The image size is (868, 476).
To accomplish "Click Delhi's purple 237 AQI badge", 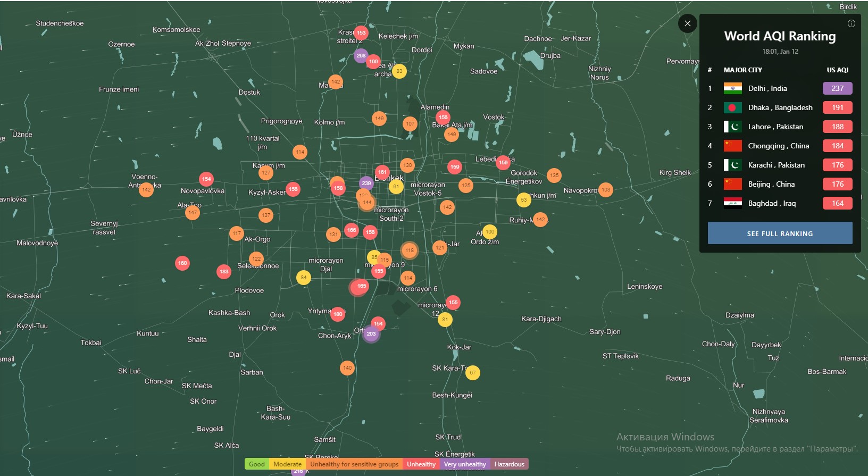I will click(x=837, y=88).
